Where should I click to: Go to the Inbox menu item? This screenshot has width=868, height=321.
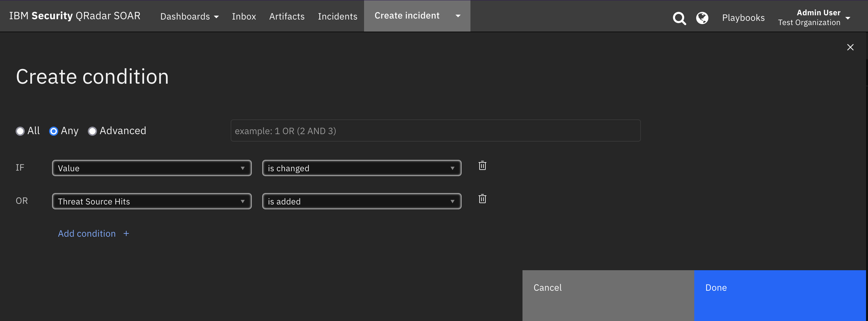[x=244, y=16]
